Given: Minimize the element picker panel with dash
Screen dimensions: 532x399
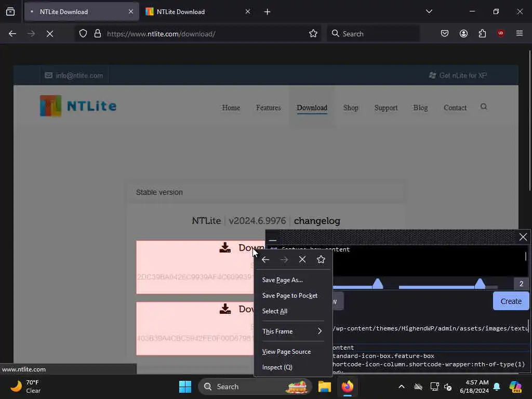Looking at the screenshot, I should tap(272, 239).
